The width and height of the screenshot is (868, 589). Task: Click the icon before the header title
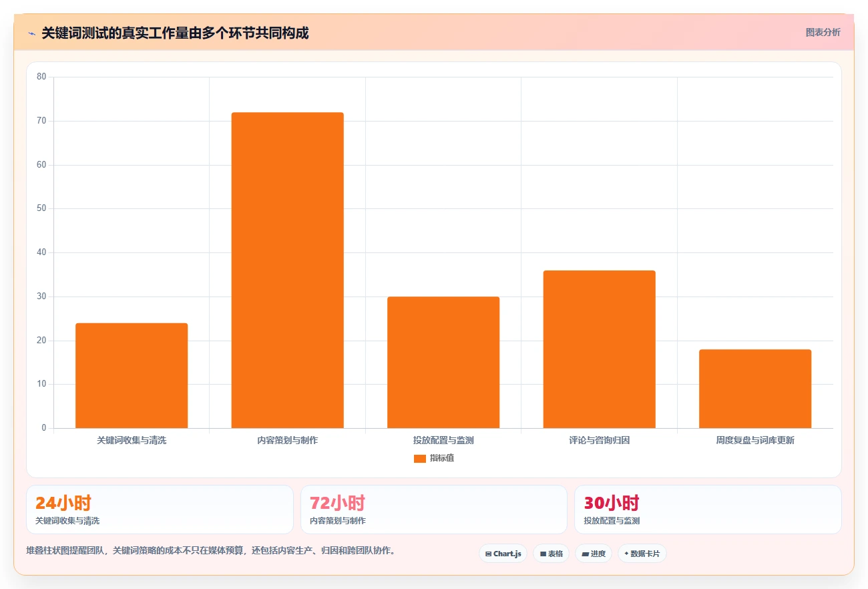[x=31, y=33]
